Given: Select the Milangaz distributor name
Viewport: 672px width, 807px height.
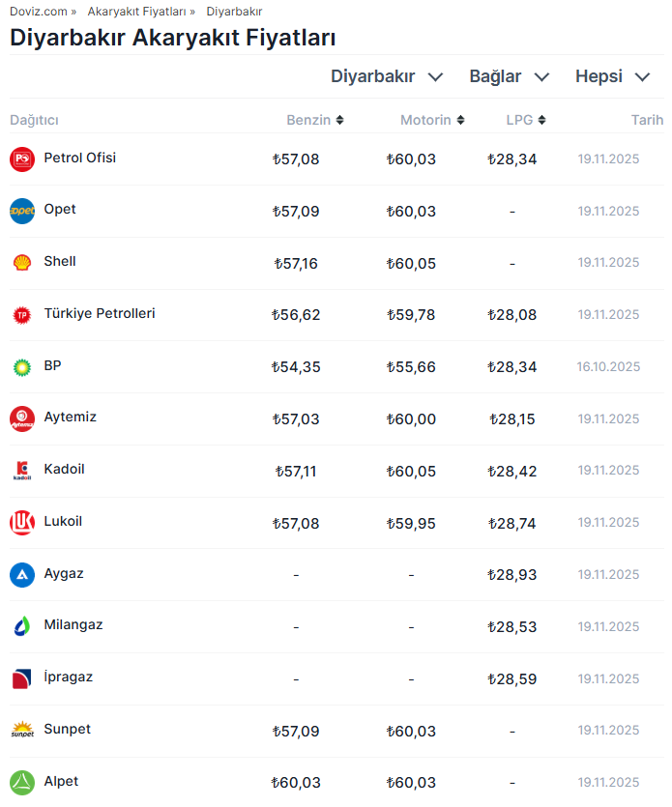Looking at the screenshot, I should [73, 625].
